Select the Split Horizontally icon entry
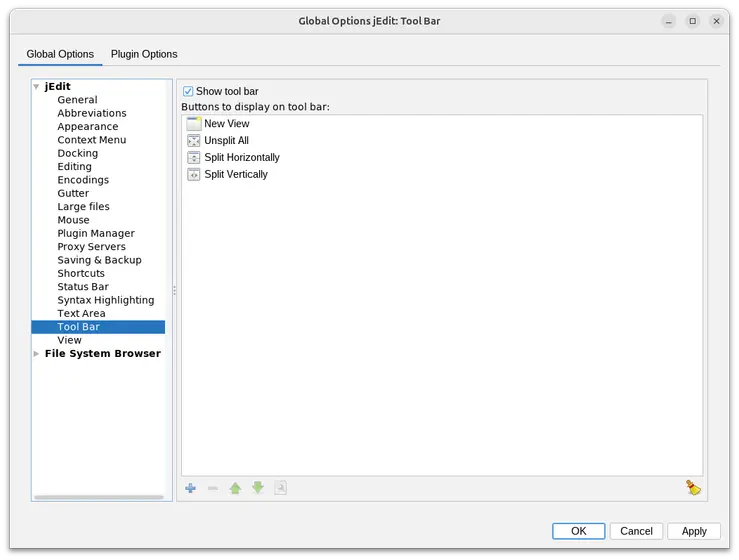739x560 pixels. coord(194,158)
